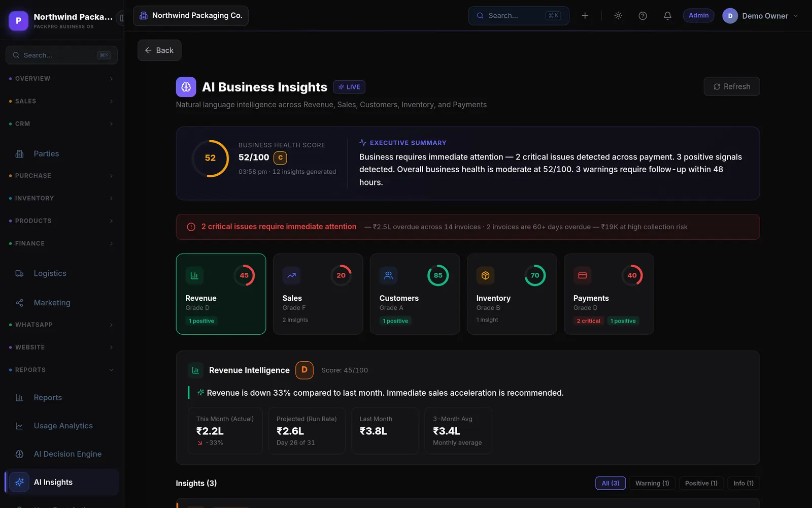Viewport: 812px width, 508px height.
Task: Expand the Products sidebar section
Action: point(61,221)
